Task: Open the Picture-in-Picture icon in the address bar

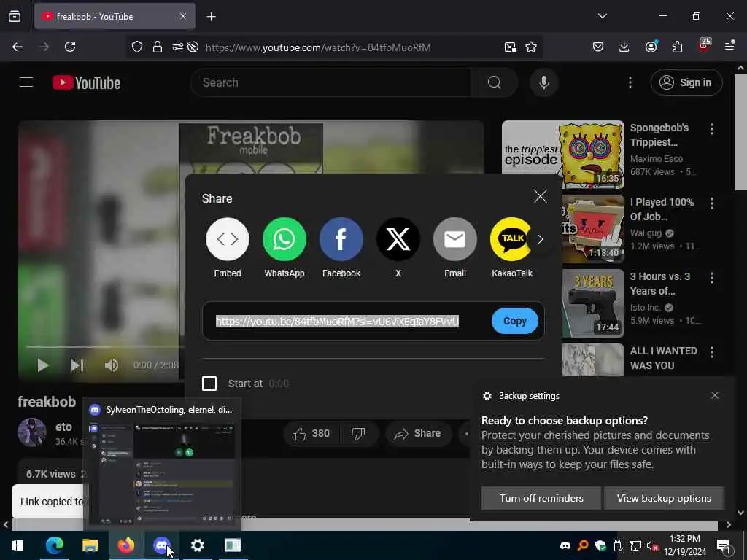Action: [510, 47]
